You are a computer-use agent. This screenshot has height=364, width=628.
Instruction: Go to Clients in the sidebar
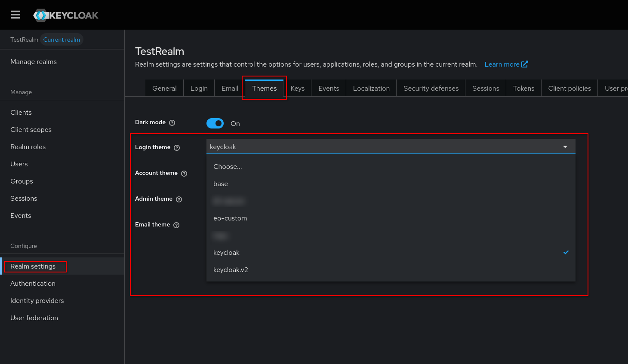click(62, 113)
